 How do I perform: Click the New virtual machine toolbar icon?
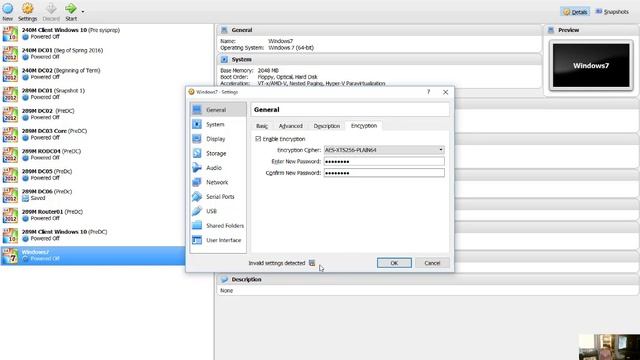click(x=8, y=11)
